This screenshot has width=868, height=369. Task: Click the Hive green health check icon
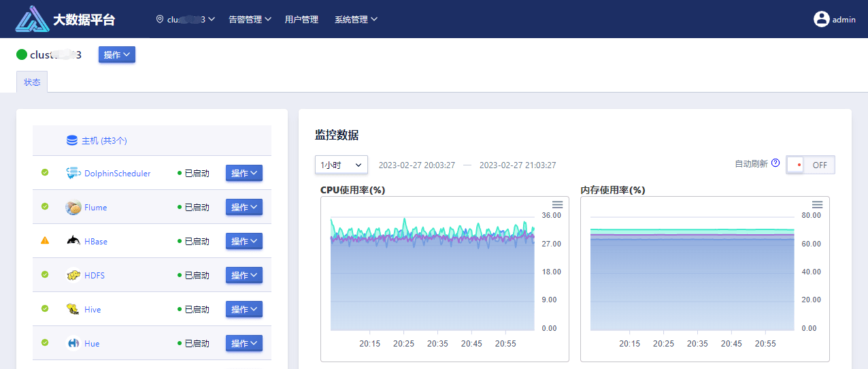point(45,308)
